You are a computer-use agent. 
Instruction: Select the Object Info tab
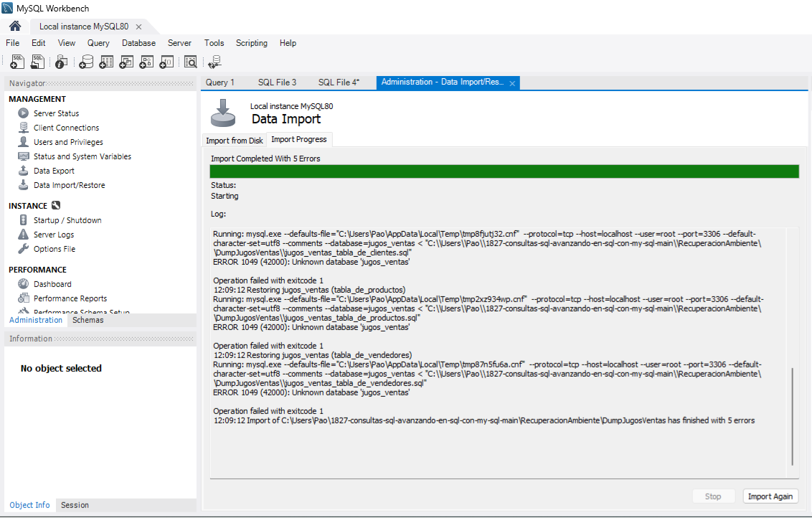tap(29, 505)
